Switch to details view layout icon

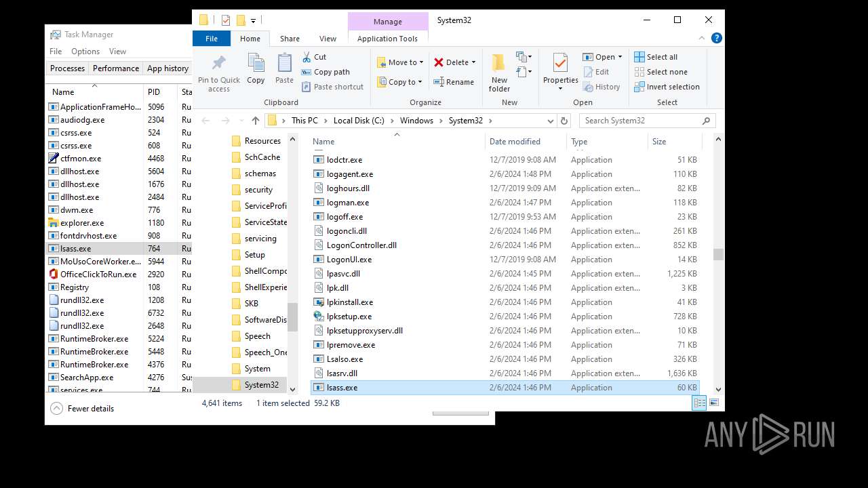coord(699,403)
